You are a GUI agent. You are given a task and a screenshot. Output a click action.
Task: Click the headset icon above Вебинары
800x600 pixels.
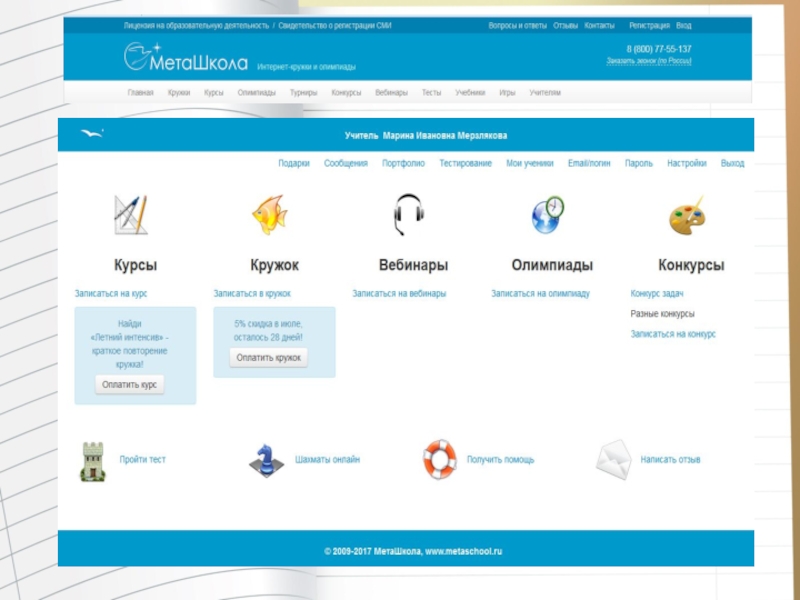[x=409, y=214]
